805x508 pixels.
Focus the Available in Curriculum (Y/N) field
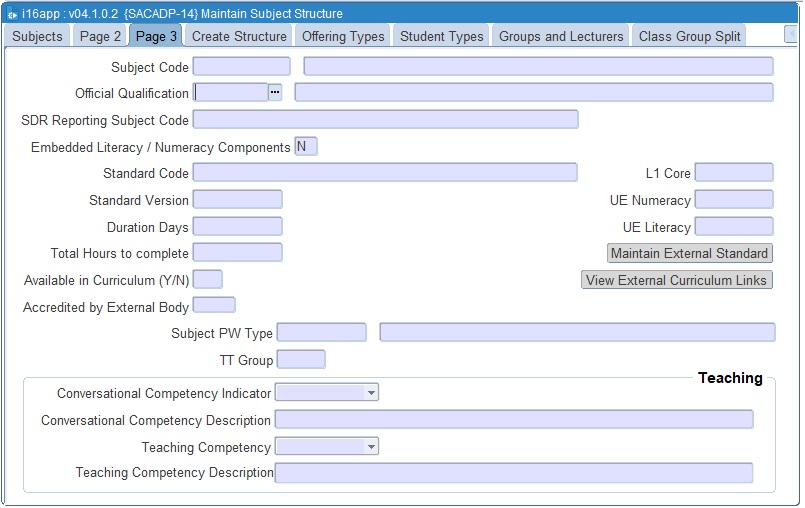pyautogui.click(x=207, y=280)
